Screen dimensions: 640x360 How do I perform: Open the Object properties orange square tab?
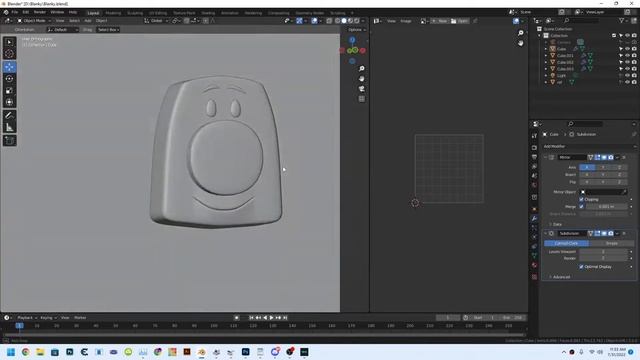click(534, 209)
